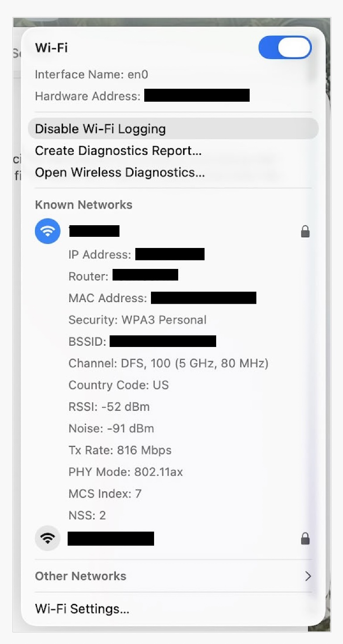Screen dimensions: 343x644
Task: Click the Known Networks section header
Action: click(84, 205)
